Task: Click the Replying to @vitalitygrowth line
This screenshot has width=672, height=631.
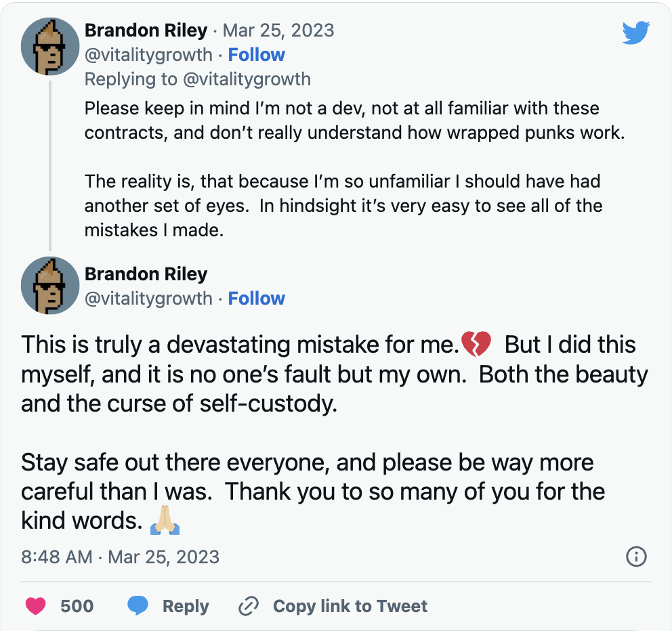Action: point(197,79)
